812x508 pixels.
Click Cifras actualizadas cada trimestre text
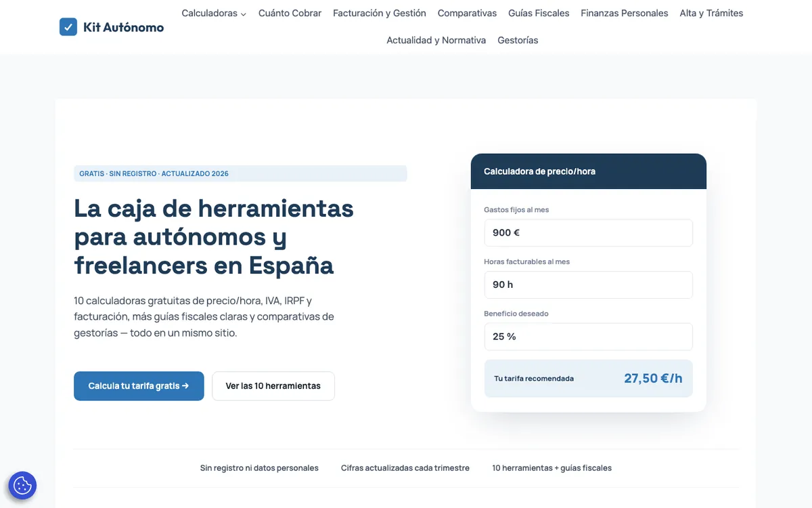tap(405, 468)
